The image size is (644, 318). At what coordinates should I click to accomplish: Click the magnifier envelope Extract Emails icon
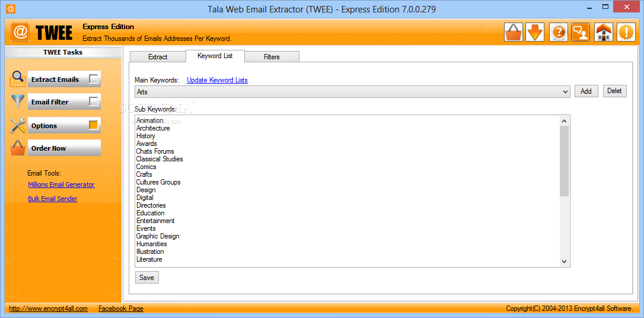click(18, 79)
